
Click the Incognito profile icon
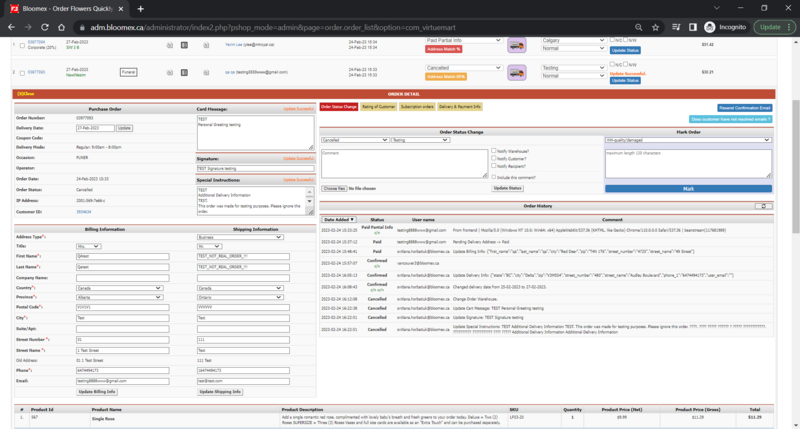(710, 27)
